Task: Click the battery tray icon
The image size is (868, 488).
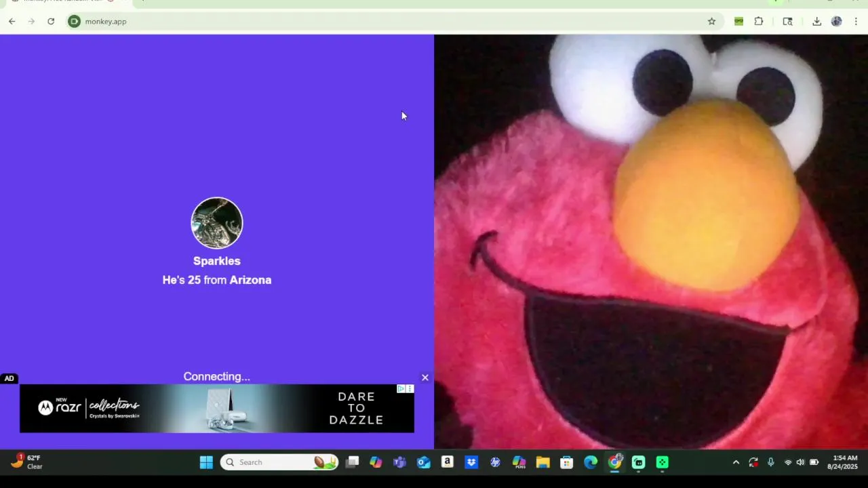Action: click(814, 462)
